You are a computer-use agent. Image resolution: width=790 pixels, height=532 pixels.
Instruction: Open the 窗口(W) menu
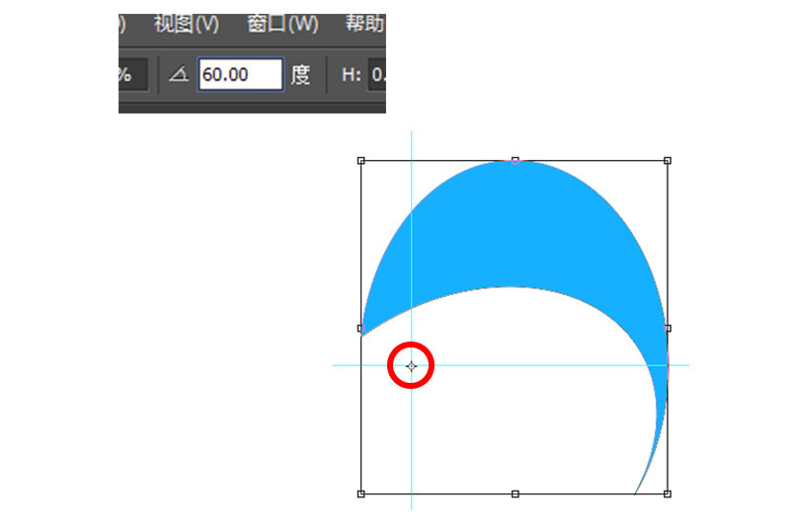pos(282,24)
